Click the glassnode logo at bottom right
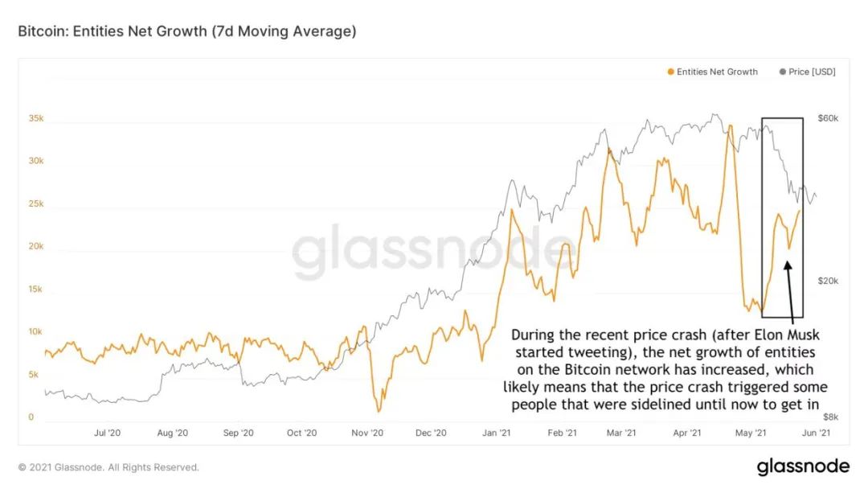The image size is (868, 489). click(x=803, y=466)
